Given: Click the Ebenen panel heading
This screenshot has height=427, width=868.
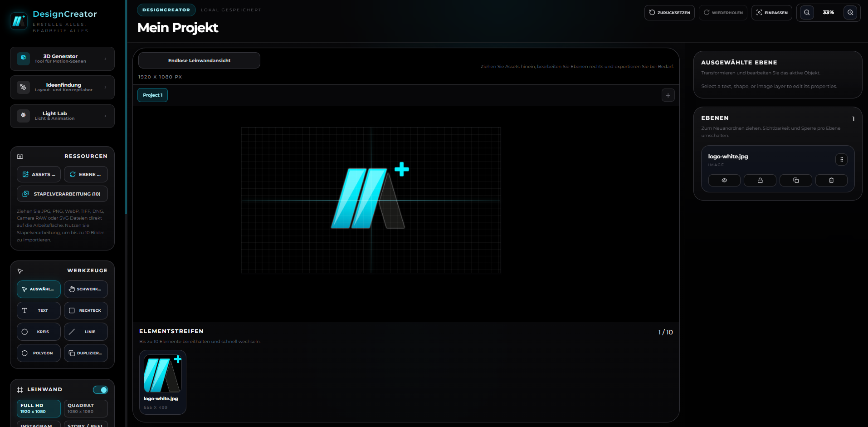Looking at the screenshot, I should 715,118.
